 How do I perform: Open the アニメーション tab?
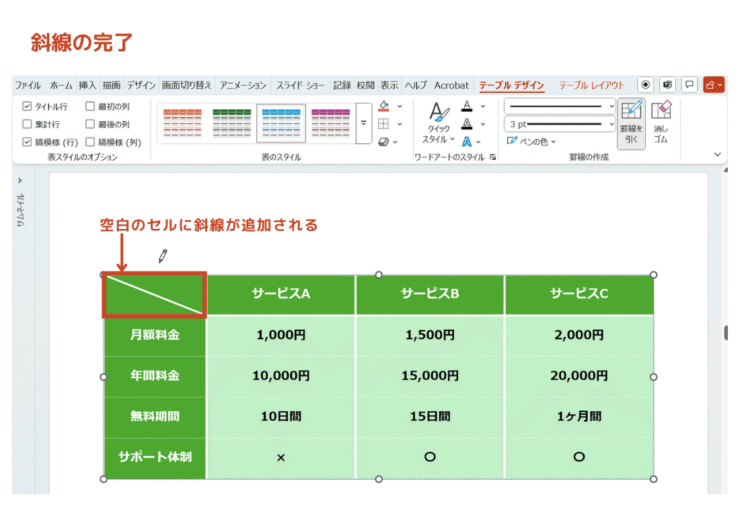[243, 85]
